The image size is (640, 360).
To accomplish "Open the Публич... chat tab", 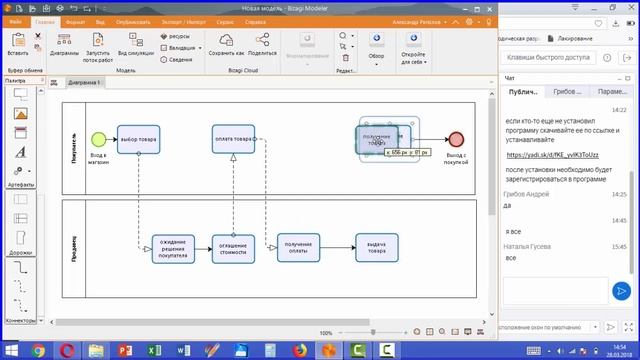I will coord(522,92).
